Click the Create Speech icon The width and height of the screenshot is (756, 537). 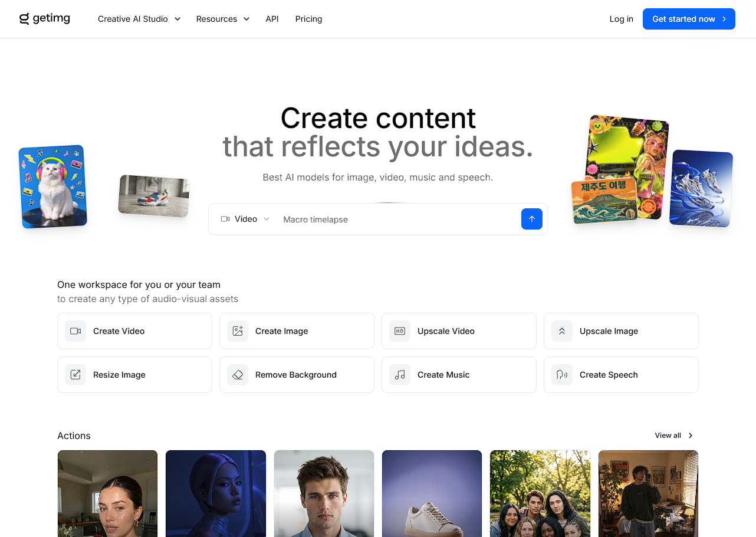[x=562, y=375]
